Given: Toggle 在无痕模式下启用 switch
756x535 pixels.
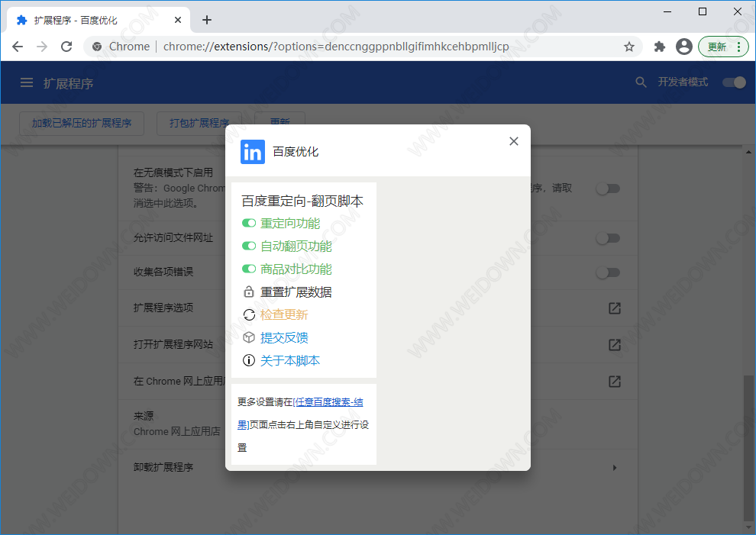Looking at the screenshot, I should (608, 189).
